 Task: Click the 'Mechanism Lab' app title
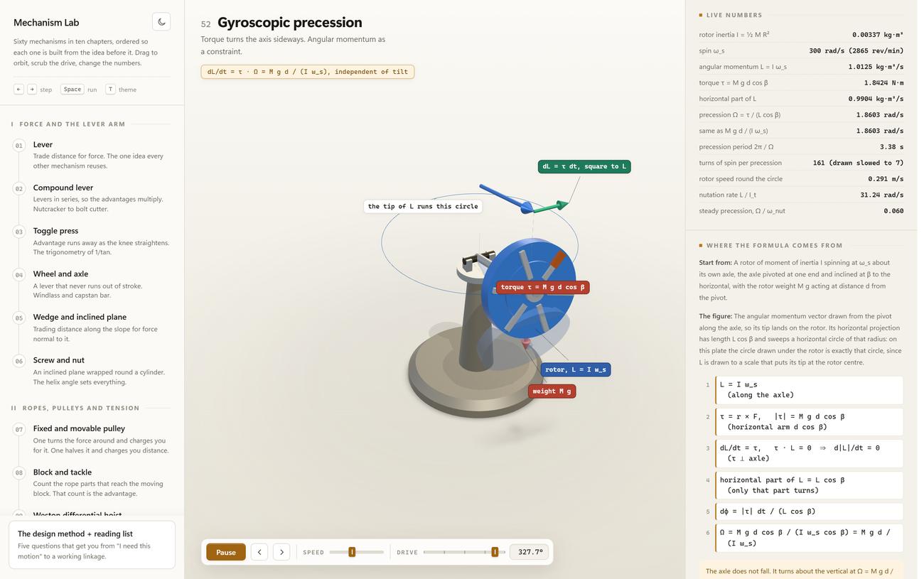pyautogui.click(x=46, y=23)
